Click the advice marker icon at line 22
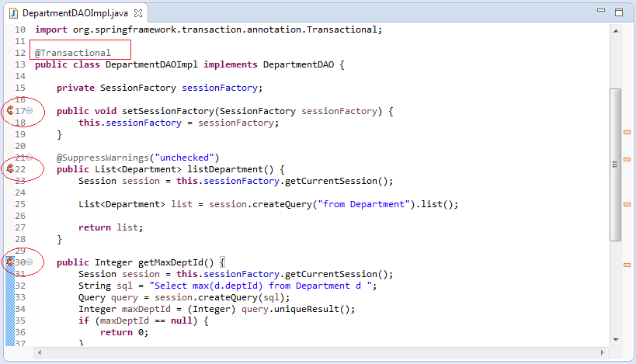Screen dimensions: 636x364 pyautogui.click(x=10, y=168)
